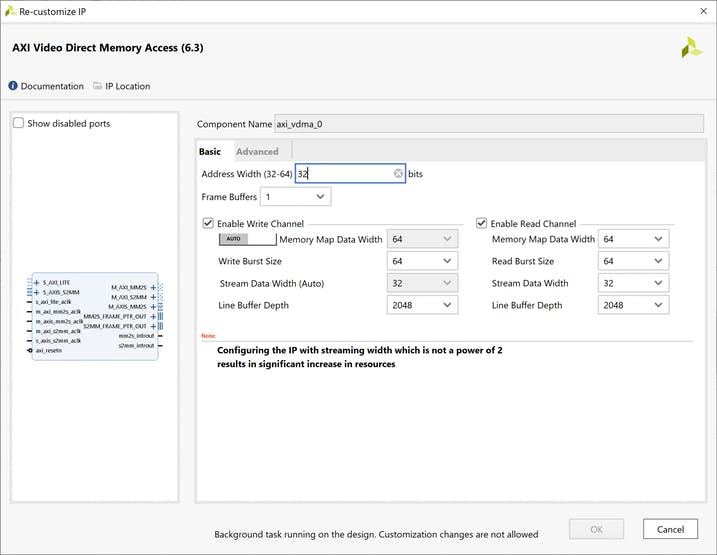Expand the M_AXI_MM2S port plus icon
This screenshot has width=717, height=555.
point(153,287)
